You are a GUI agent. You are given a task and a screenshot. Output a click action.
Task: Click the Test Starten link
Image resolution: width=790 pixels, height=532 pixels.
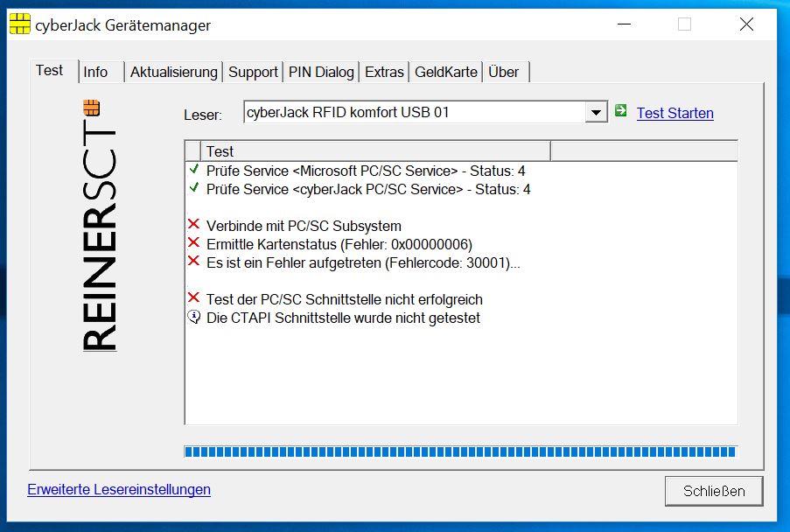(675, 114)
